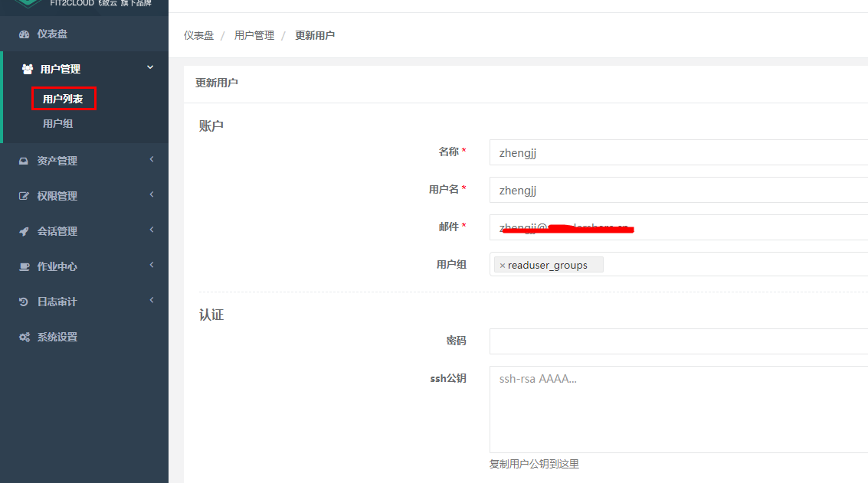Click the session management rocket icon
Viewport: 868px width, 483px height.
[24, 231]
